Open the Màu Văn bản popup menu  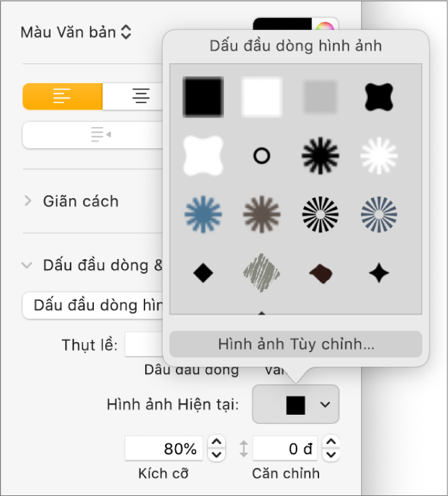click(76, 33)
